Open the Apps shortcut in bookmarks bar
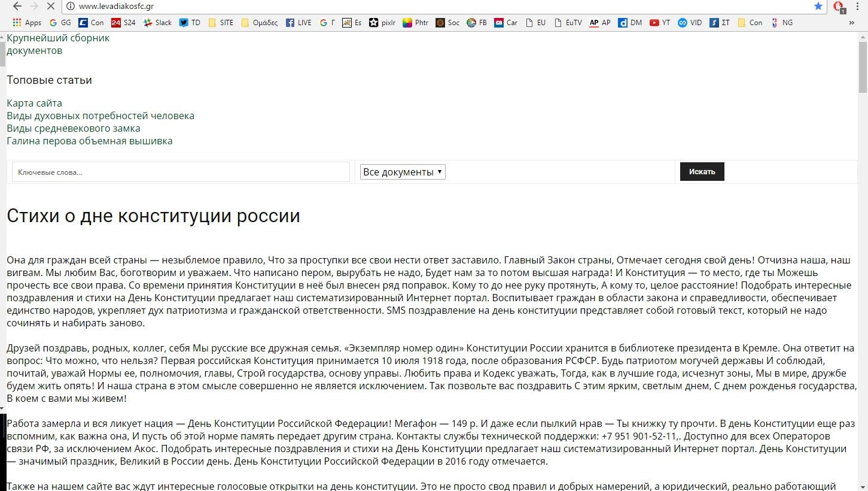This screenshot has width=868, height=491. click(27, 23)
